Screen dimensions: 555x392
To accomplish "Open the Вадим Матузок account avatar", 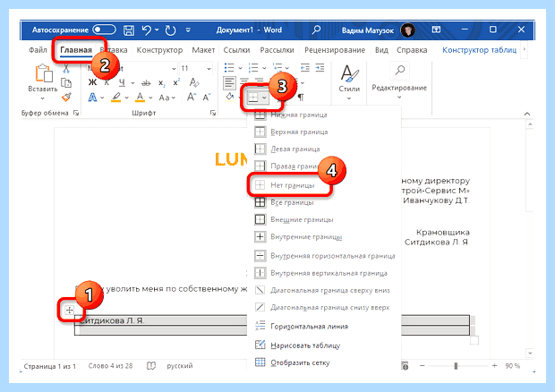I will pyautogui.click(x=408, y=30).
